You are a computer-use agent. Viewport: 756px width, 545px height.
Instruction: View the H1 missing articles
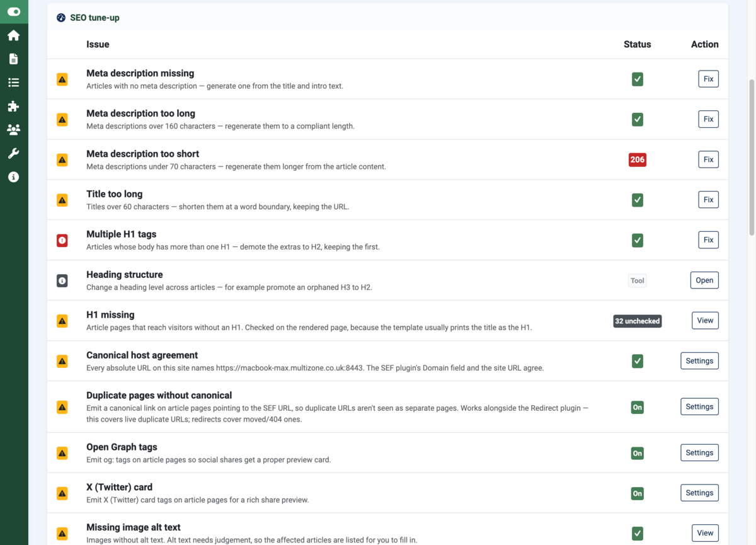705,321
